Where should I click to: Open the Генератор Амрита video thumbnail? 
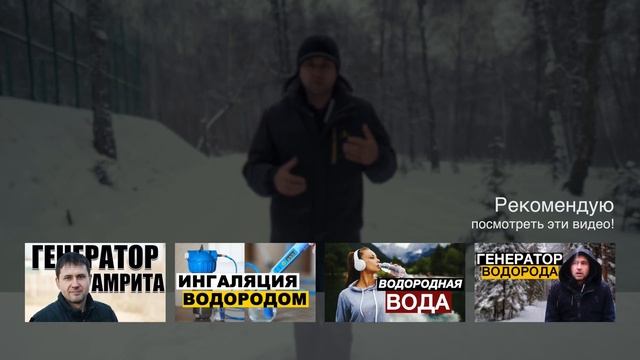pos(95,282)
